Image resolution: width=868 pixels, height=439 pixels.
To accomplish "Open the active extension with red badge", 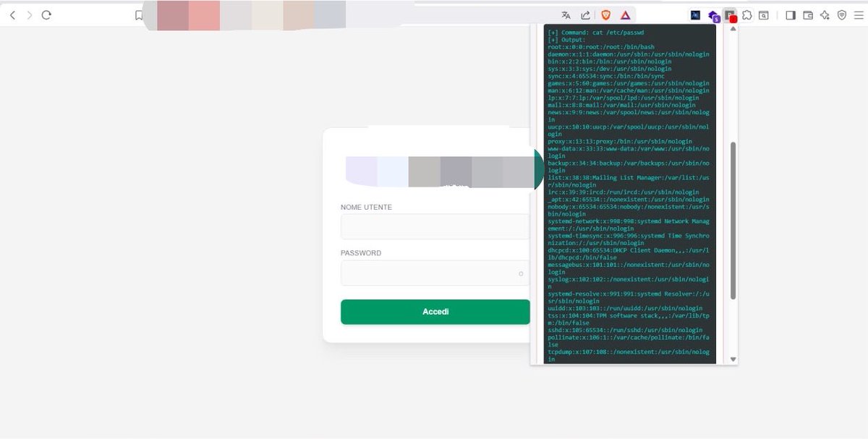I will 731,15.
